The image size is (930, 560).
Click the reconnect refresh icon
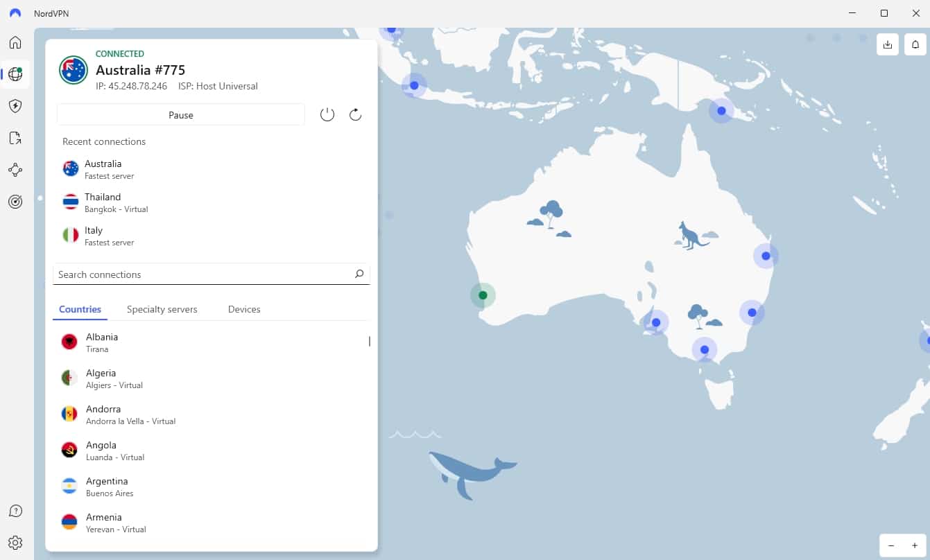(356, 115)
